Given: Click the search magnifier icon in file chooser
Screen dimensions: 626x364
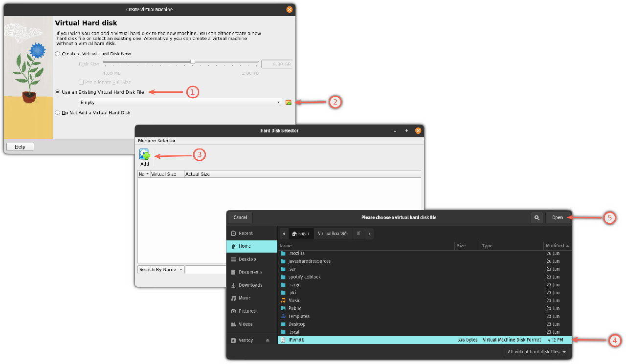Looking at the screenshot, I should 537,217.
